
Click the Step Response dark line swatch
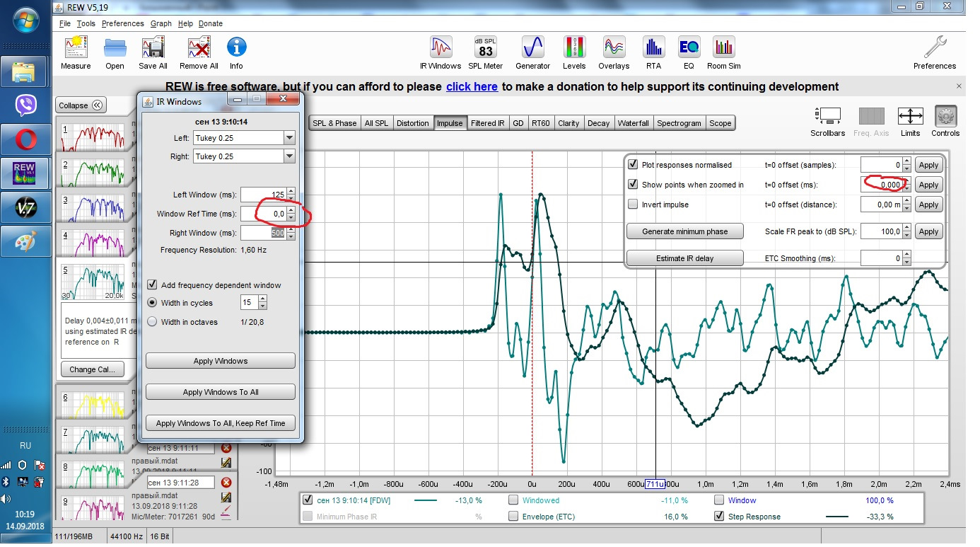click(837, 517)
